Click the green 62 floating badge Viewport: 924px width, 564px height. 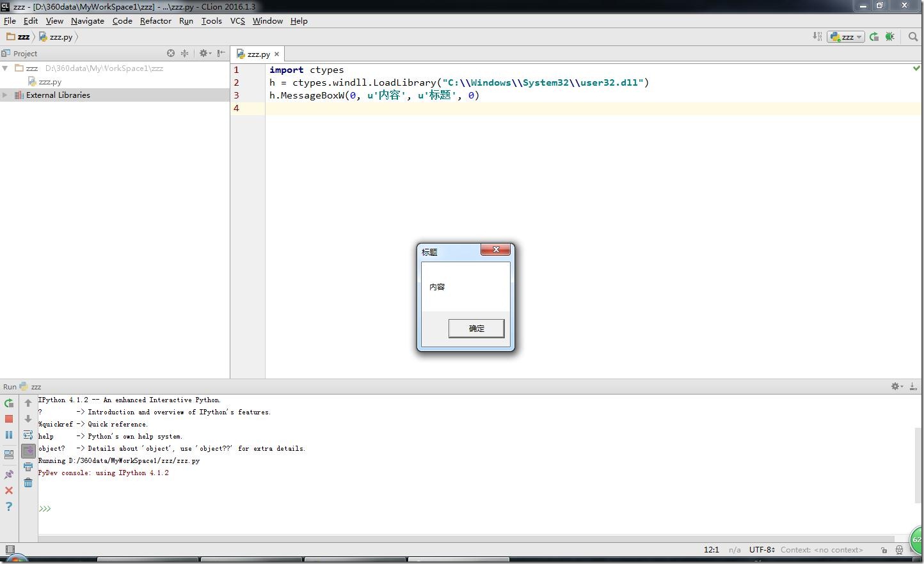tap(918, 540)
